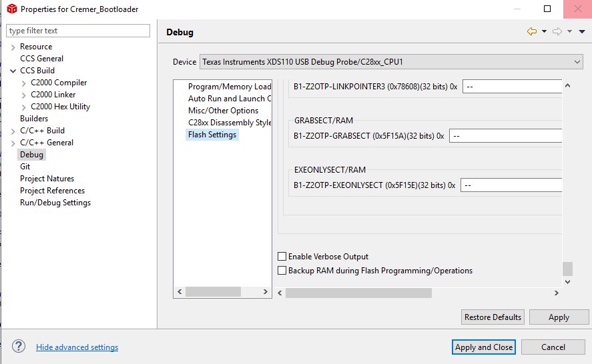Click the GRABSECT/RAM group label

coord(324,120)
